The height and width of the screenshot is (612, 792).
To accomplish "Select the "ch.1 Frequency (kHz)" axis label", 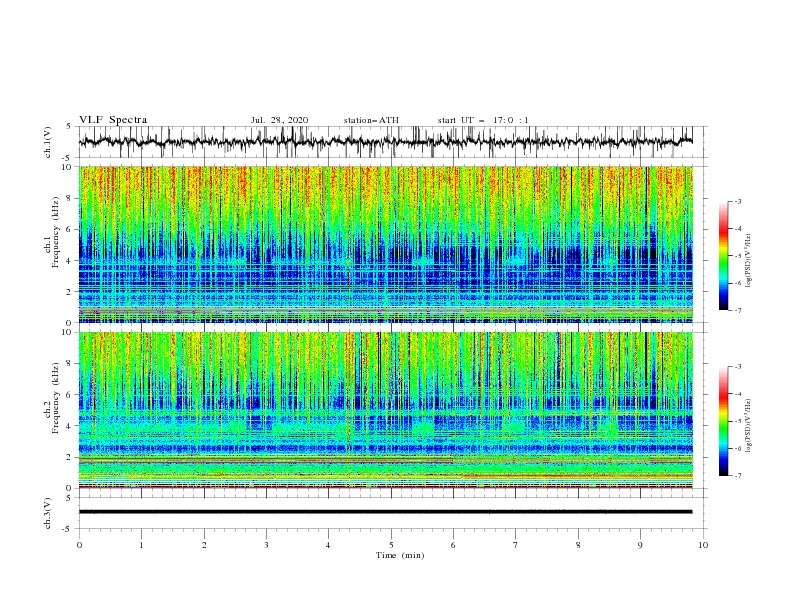I will 52,231.
